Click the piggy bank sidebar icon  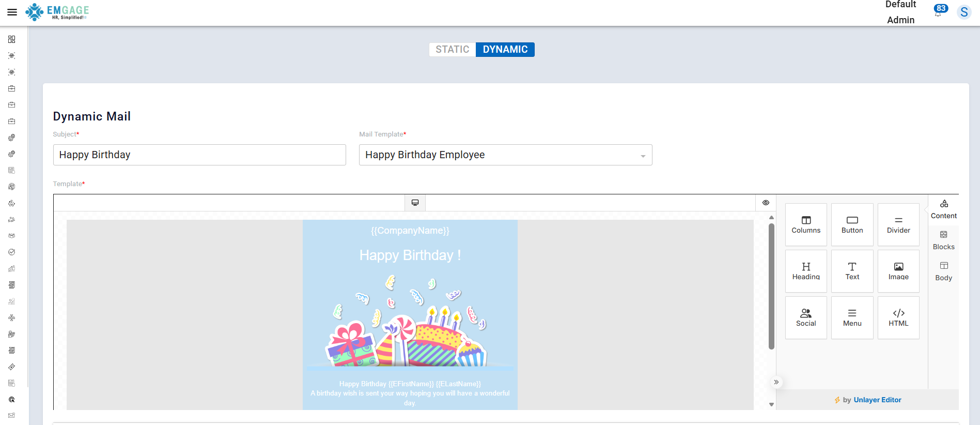pos(11,203)
